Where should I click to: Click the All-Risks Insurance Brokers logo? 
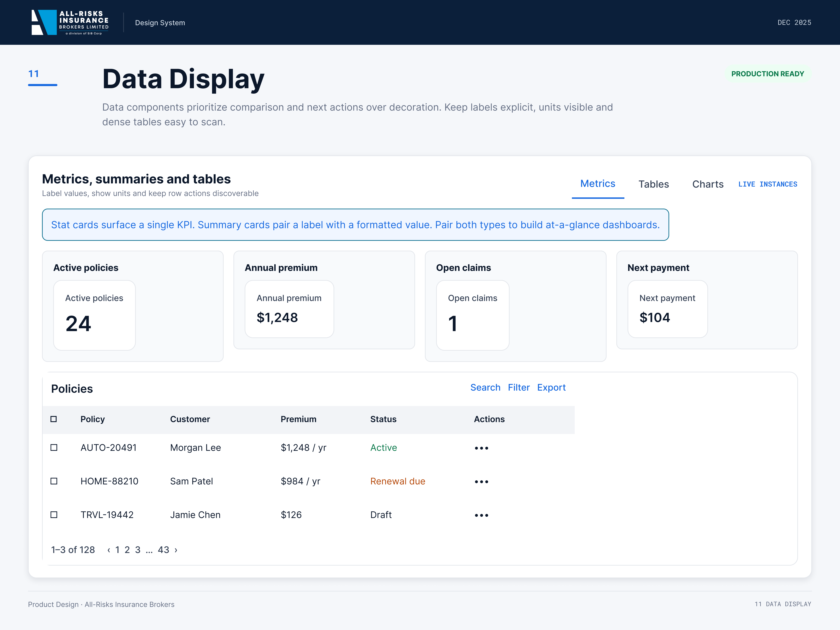(x=70, y=22)
